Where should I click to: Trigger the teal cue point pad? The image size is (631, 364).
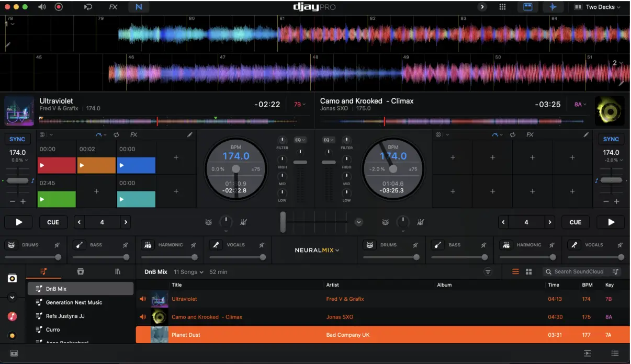pyautogui.click(x=136, y=199)
